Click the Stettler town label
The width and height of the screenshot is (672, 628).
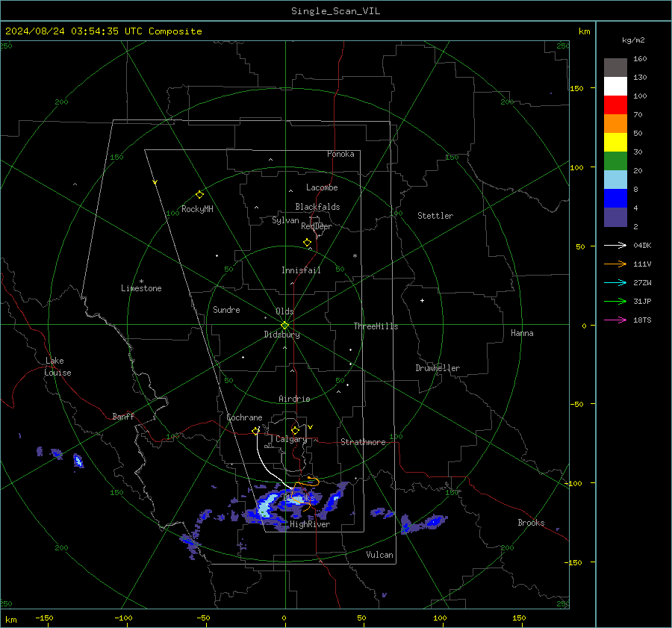[435, 216]
